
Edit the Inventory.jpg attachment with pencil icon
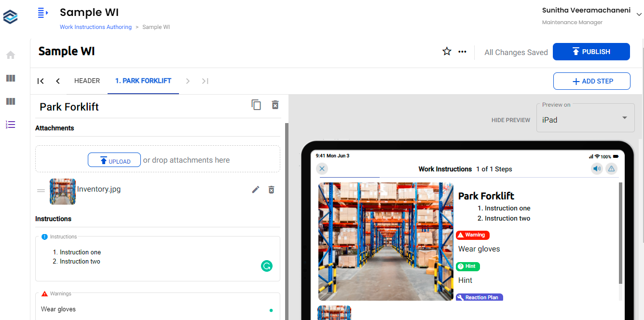256,190
